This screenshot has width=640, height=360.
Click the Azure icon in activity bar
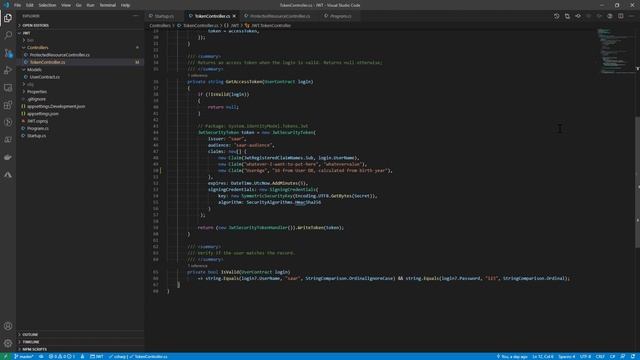pyautogui.click(x=8, y=175)
